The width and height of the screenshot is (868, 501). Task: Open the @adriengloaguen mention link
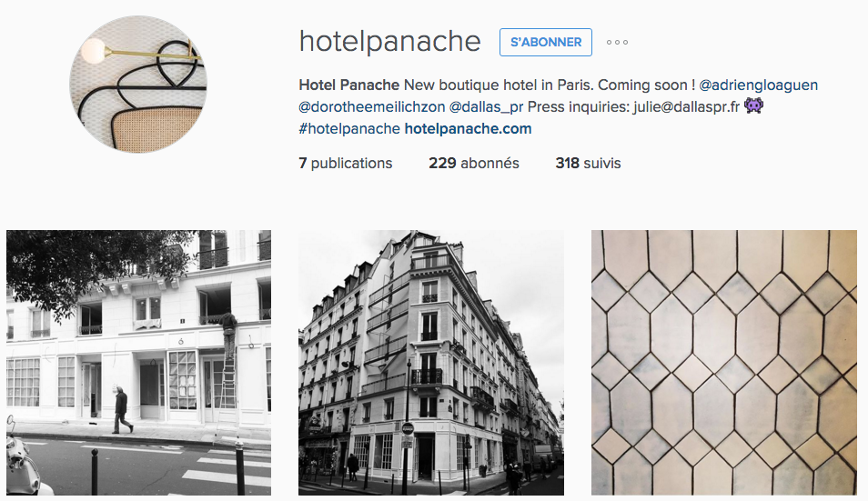pos(759,85)
